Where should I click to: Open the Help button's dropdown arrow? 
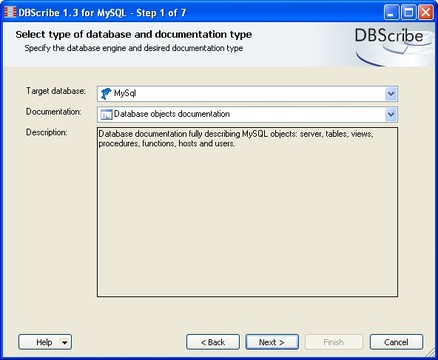coord(65,342)
